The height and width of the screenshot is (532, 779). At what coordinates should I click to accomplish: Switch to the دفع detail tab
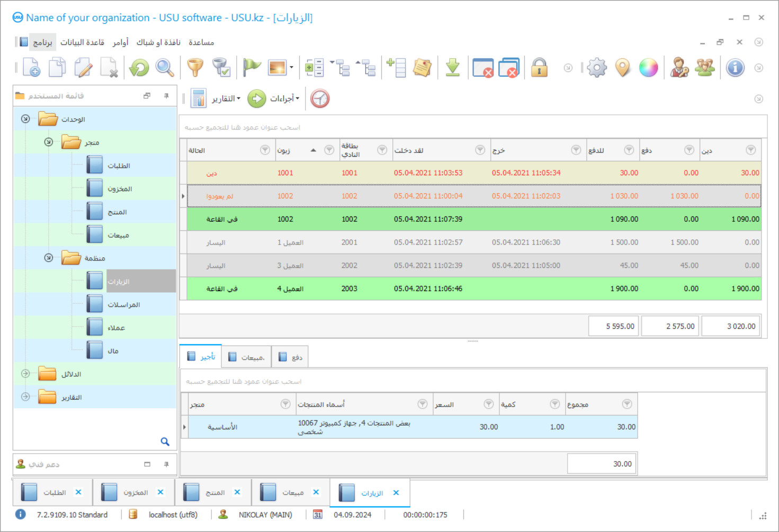click(x=291, y=357)
